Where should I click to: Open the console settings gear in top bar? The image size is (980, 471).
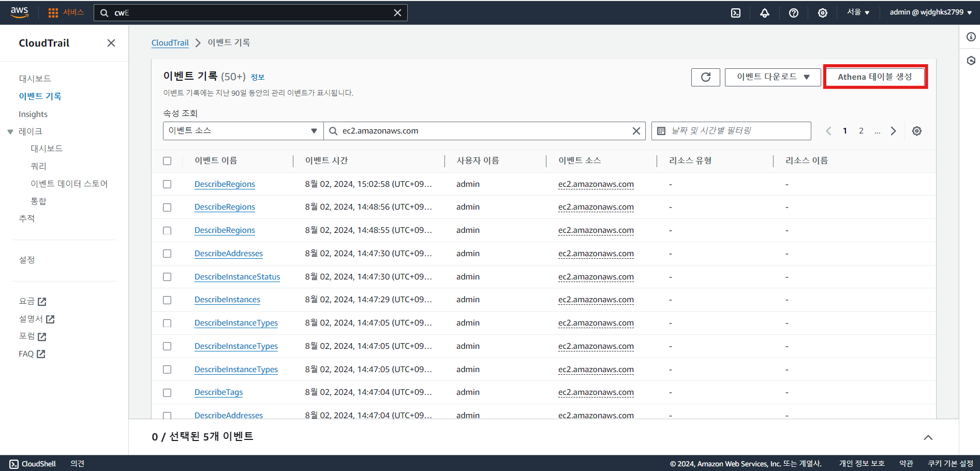tap(823, 13)
